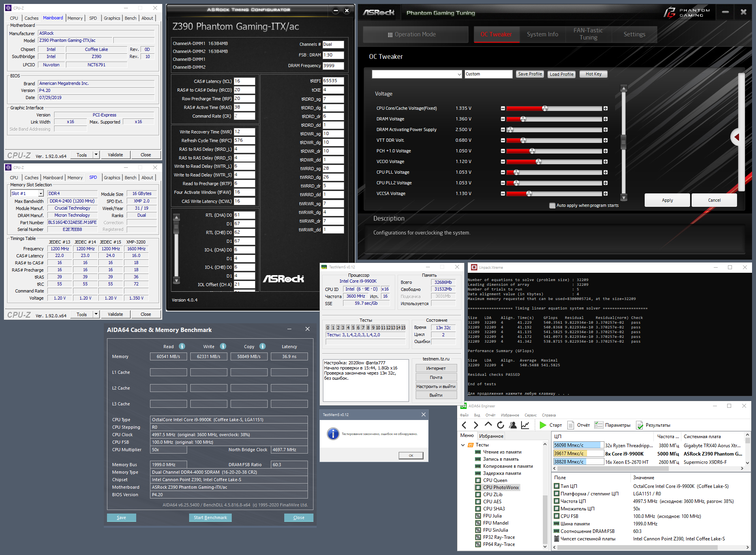Decrease DRAM Activating Power Supply with minus icon
756x555 pixels.
503,130
